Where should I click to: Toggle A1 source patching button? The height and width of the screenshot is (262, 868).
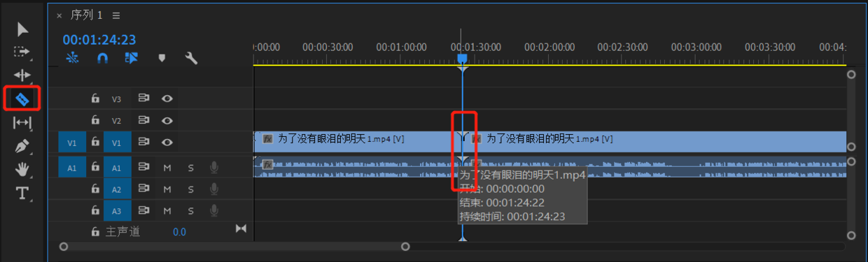pos(72,168)
